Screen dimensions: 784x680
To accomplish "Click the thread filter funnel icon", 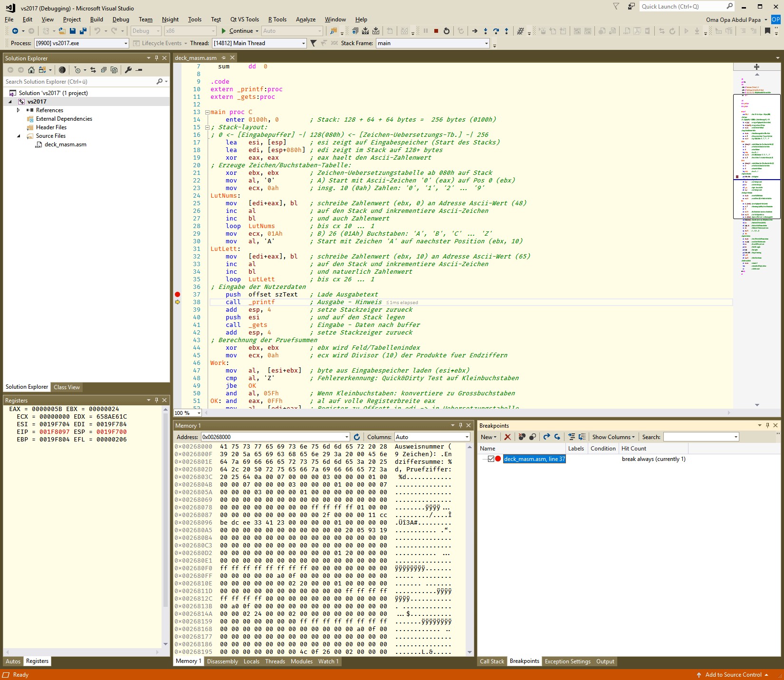I will pyautogui.click(x=313, y=43).
